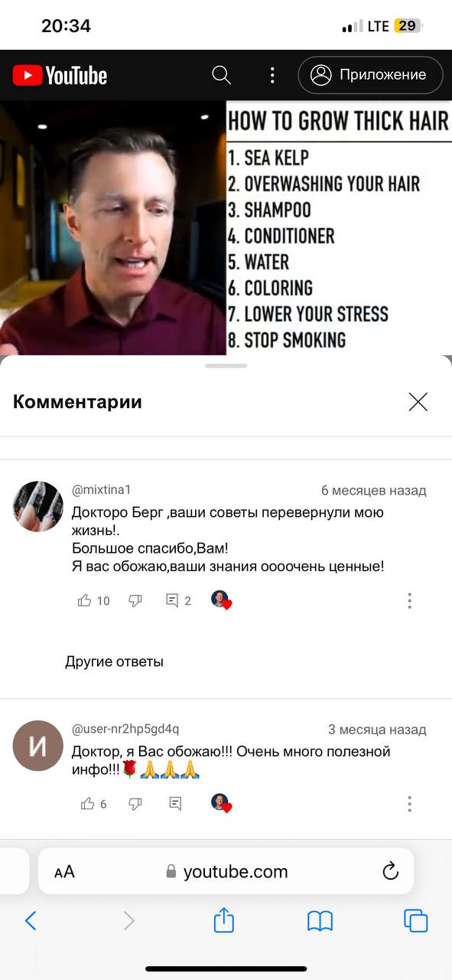Open the YouTube search icon

click(222, 75)
